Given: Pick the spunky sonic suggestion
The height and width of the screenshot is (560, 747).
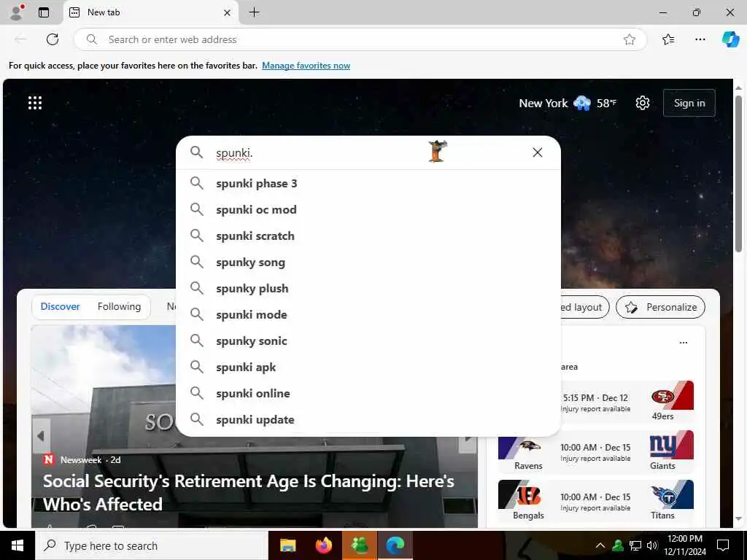Looking at the screenshot, I should (x=368, y=341).
